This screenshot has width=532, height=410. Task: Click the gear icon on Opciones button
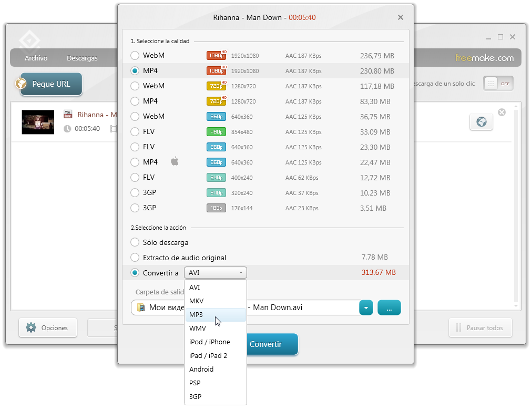coord(31,327)
